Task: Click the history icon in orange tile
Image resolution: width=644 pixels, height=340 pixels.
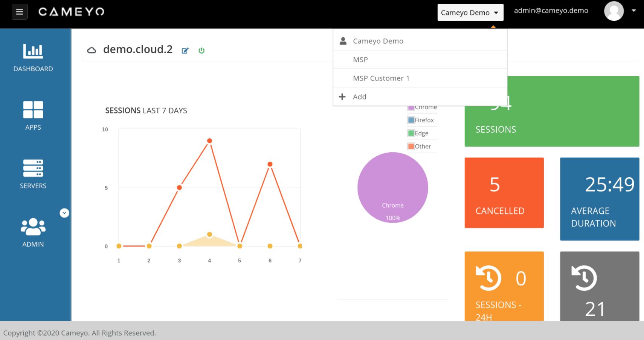Action: tap(489, 278)
